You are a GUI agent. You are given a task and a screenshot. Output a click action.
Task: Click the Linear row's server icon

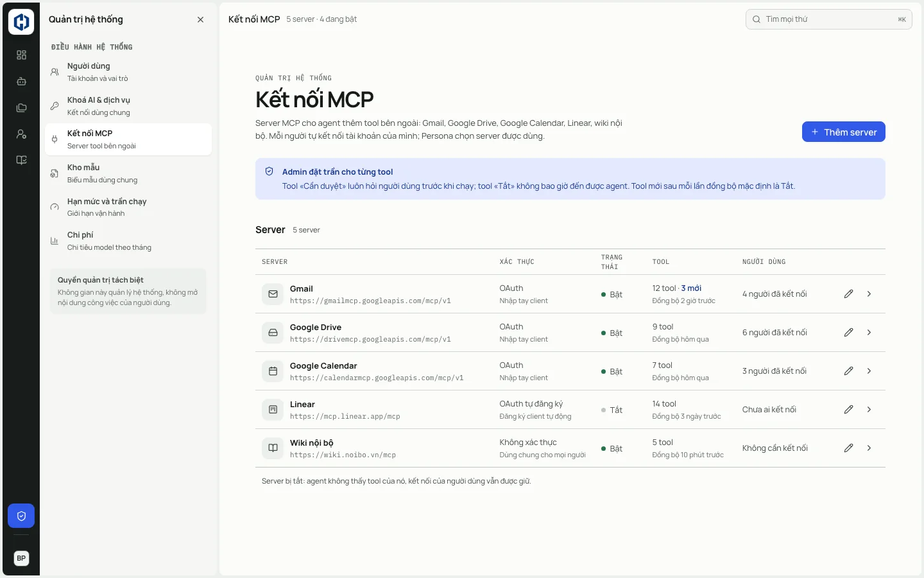273,410
